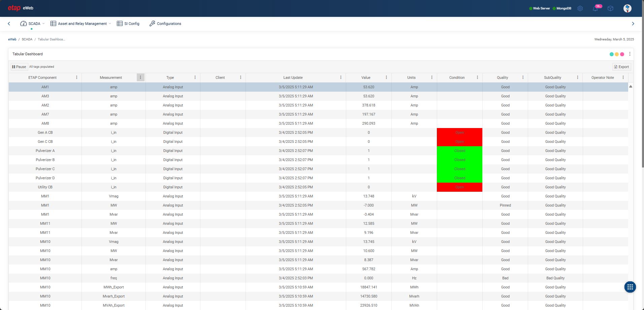
Task: Click the pink color dot on dashboard
Action: (x=622, y=54)
